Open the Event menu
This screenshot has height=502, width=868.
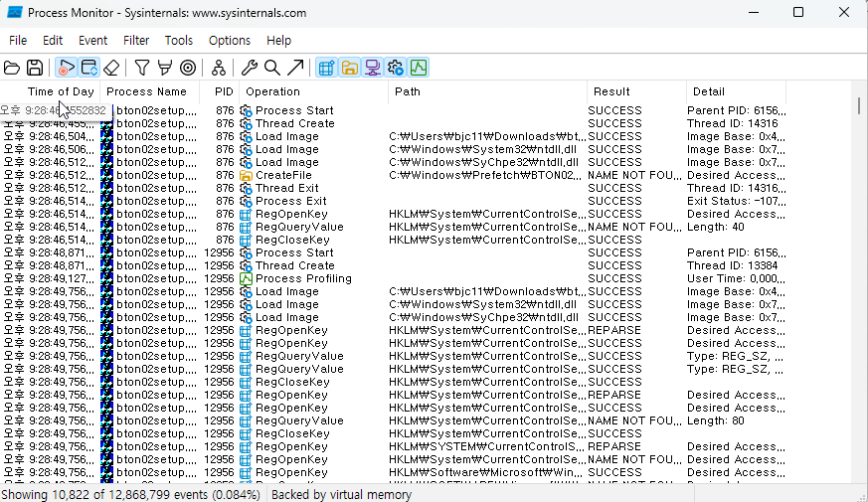coord(92,41)
